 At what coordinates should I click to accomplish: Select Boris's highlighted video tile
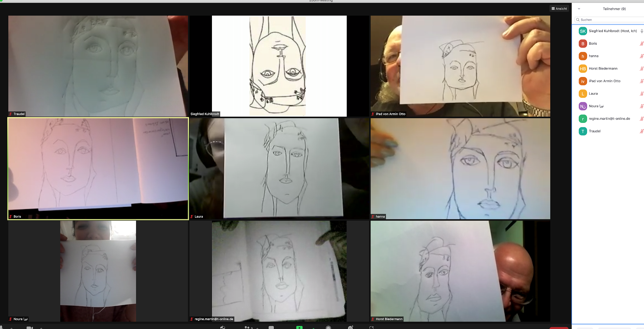[98, 168]
